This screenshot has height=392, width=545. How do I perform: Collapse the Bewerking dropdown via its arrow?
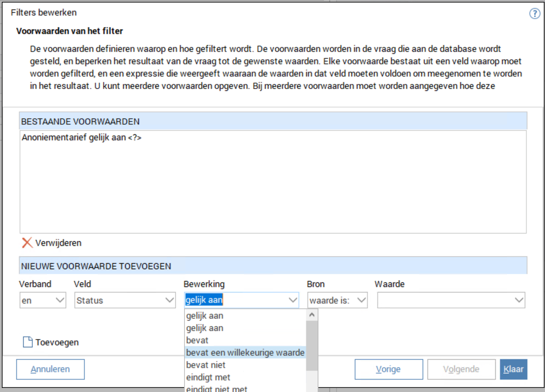click(293, 300)
